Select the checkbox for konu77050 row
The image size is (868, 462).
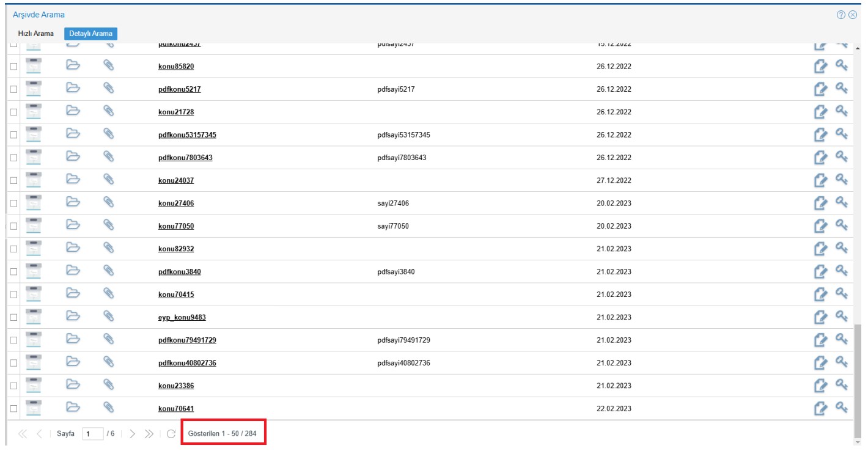(13, 226)
